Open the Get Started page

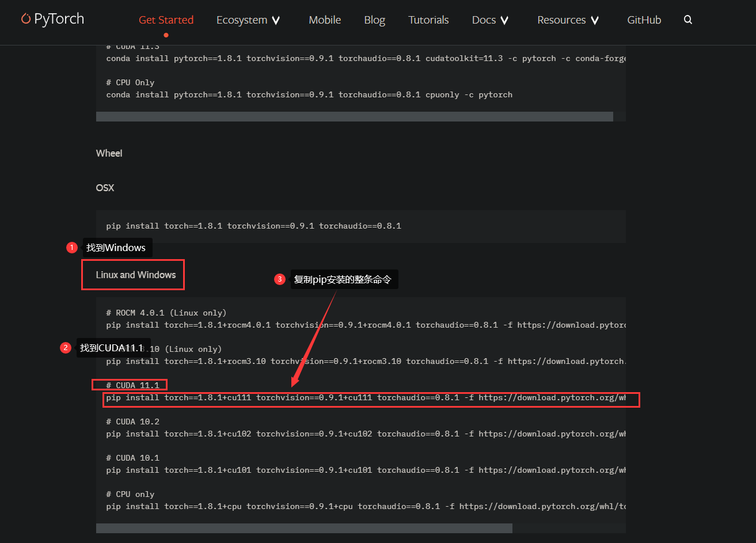(166, 20)
